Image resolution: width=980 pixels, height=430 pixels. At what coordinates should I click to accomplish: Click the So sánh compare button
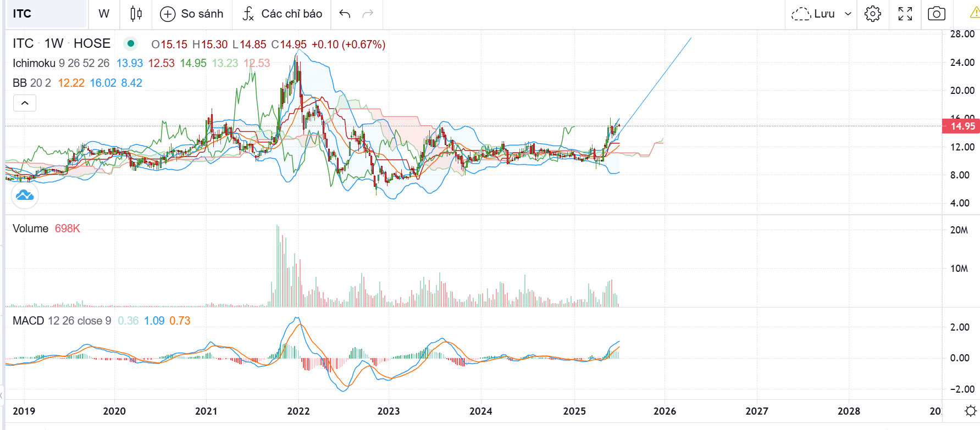[x=192, y=14]
